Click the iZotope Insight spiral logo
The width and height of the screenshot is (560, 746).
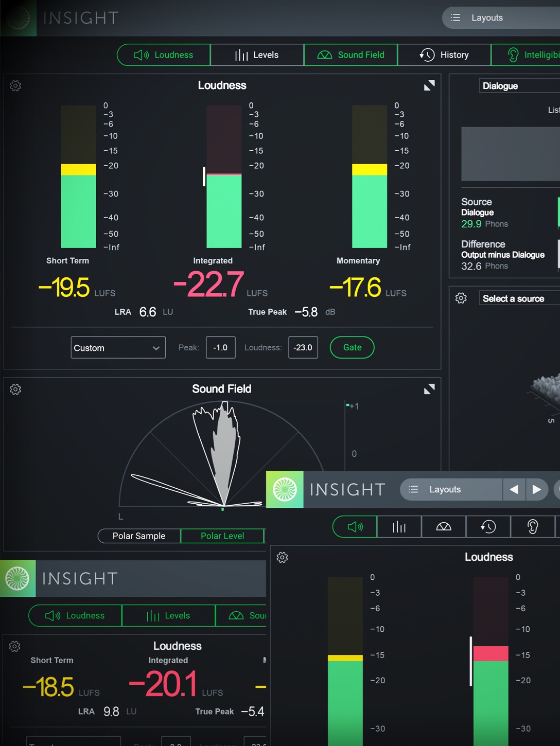pyautogui.click(x=19, y=18)
